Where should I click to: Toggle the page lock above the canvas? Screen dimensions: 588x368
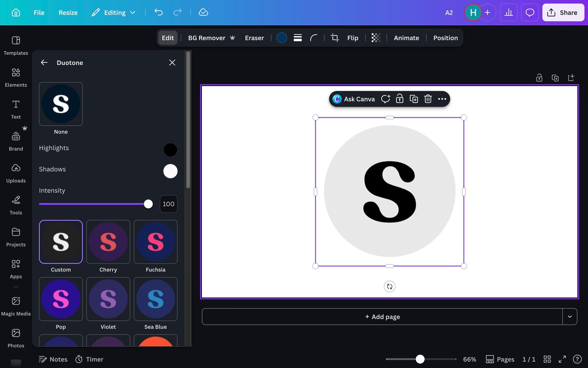click(x=539, y=78)
